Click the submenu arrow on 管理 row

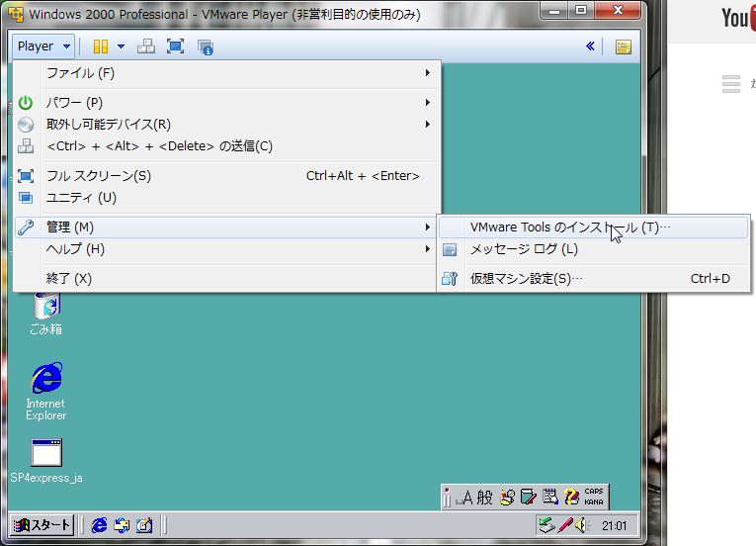tap(427, 227)
